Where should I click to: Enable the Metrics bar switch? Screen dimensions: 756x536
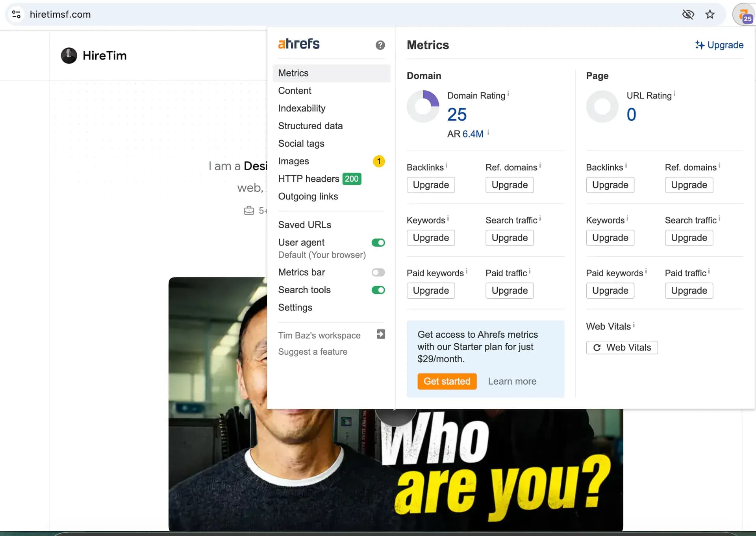pyautogui.click(x=378, y=272)
